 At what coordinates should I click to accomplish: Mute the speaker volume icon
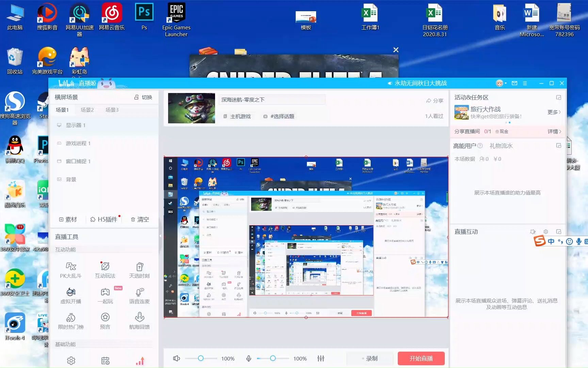click(x=176, y=358)
